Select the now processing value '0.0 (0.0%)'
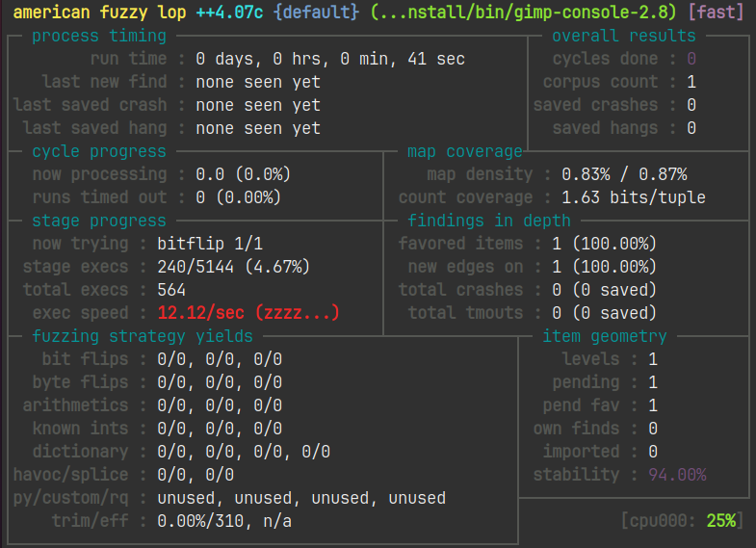The image size is (756, 548). (243, 174)
